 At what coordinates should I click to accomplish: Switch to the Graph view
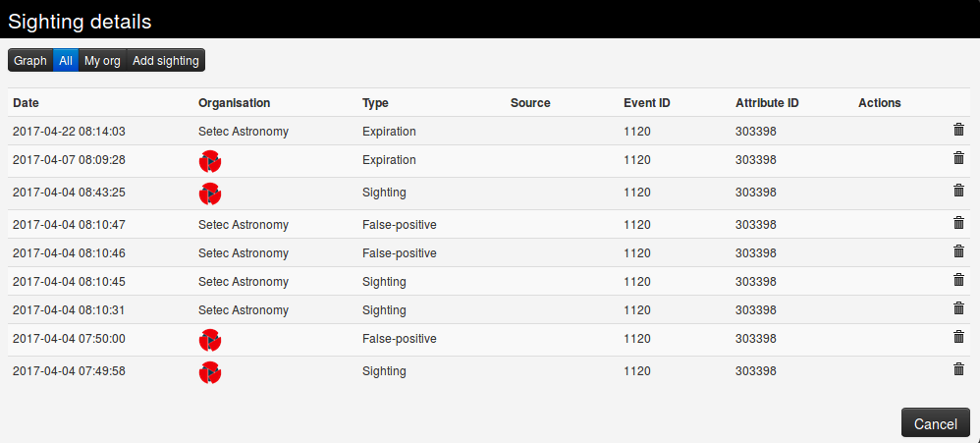point(30,61)
